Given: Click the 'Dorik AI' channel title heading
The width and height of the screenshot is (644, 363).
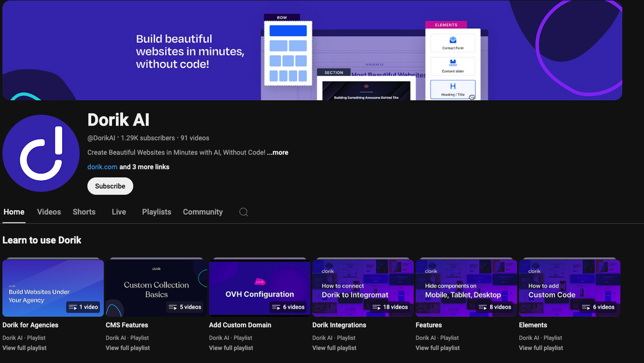Looking at the screenshot, I should [119, 120].
